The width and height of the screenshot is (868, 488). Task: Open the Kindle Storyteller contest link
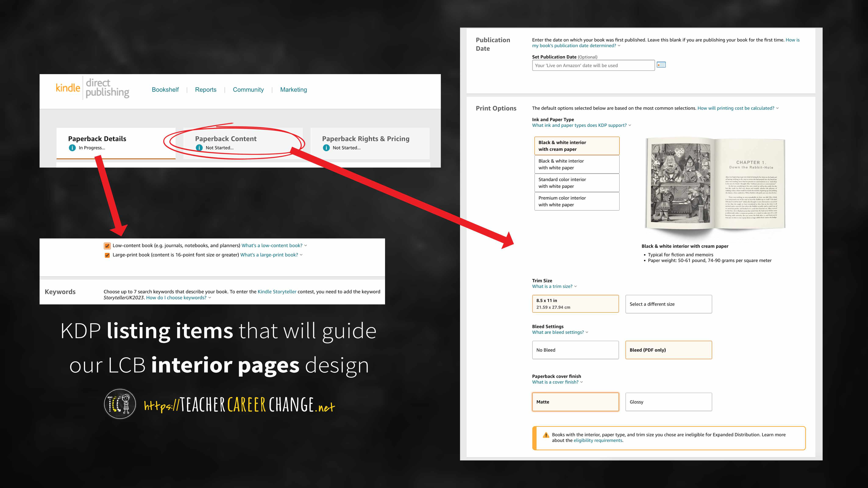[277, 292]
